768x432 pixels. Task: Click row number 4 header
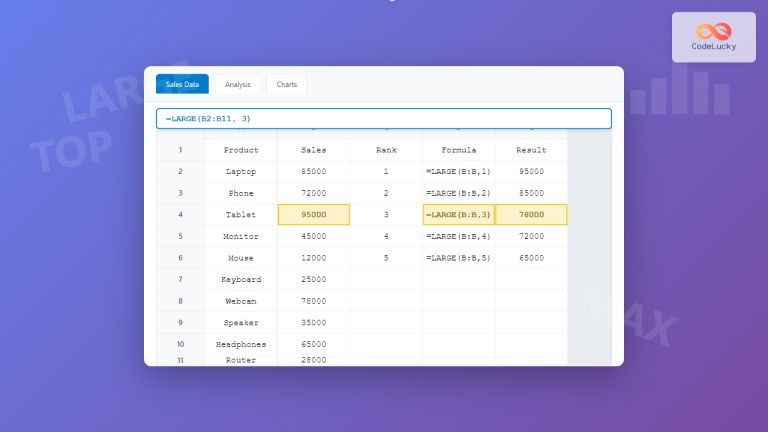[x=181, y=215]
